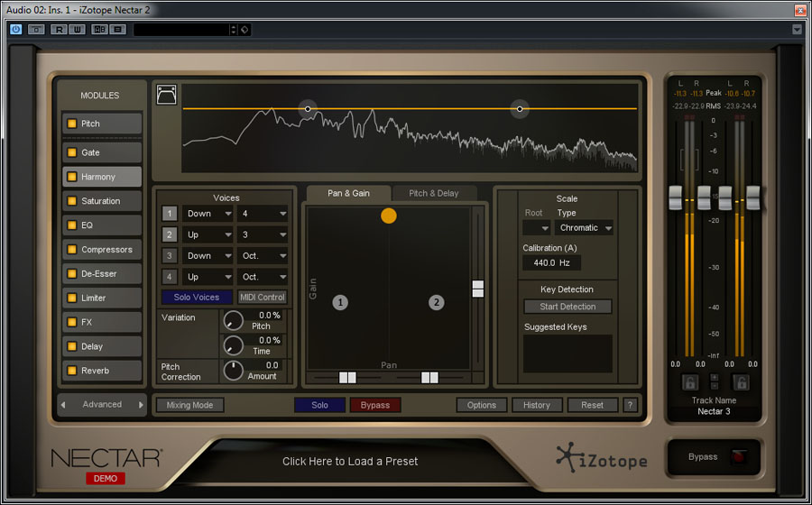
Task: Click the A/B comparison icon
Action: click(98, 29)
